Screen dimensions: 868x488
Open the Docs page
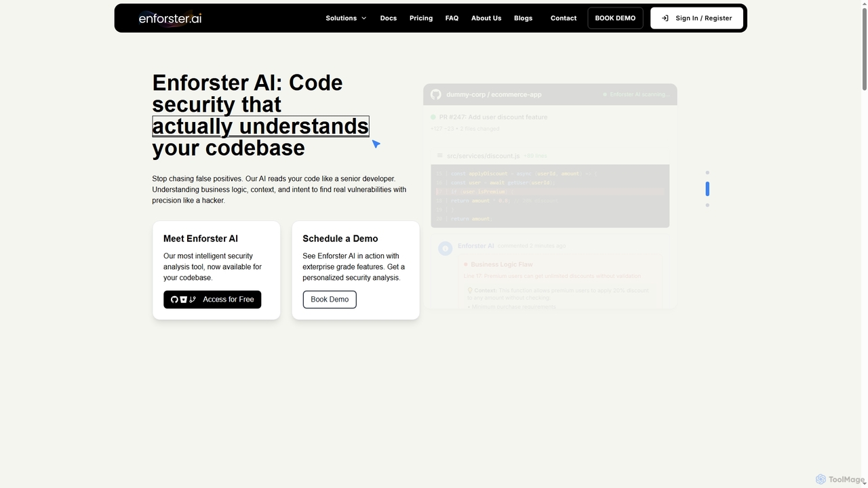click(x=389, y=18)
